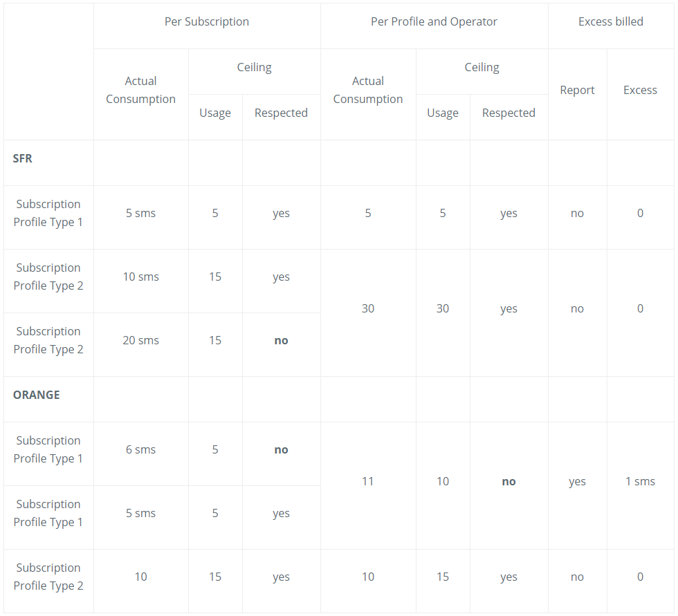Click the bold no beside 20 sms
Viewport: 678px width, 616px height.
click(281, 340)
